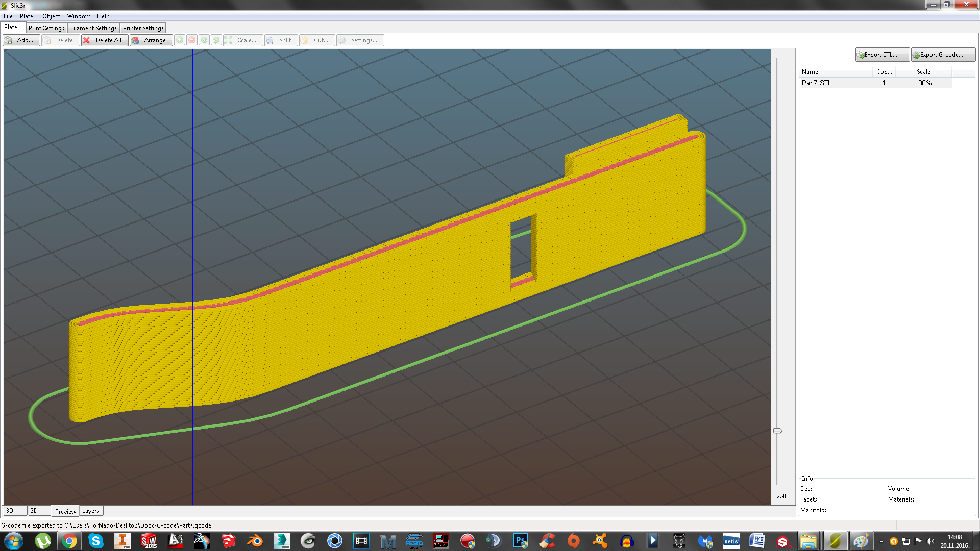The height and width of the screenshot is (551, 980).
Task: Open the Filament Settings tab
Action: pos(93,28)
